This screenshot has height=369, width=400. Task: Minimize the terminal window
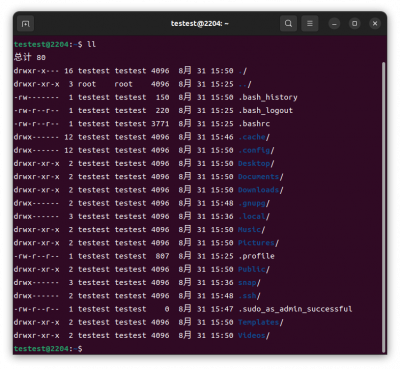(334, 24)
